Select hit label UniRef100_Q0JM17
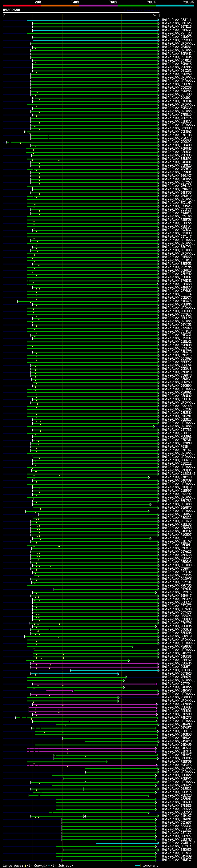This screenshot has height=868, width=197. pyautogui.click(x=177, y=61)
